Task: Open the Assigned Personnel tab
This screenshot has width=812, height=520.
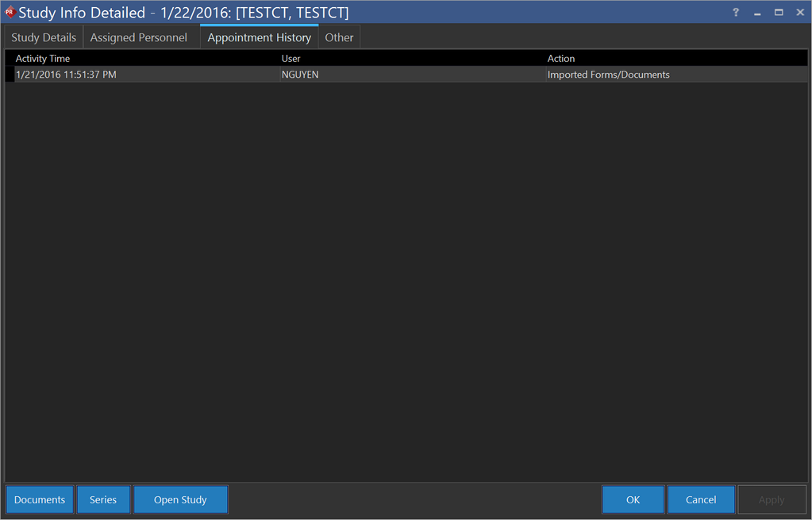Action: (x=139, y=37)
